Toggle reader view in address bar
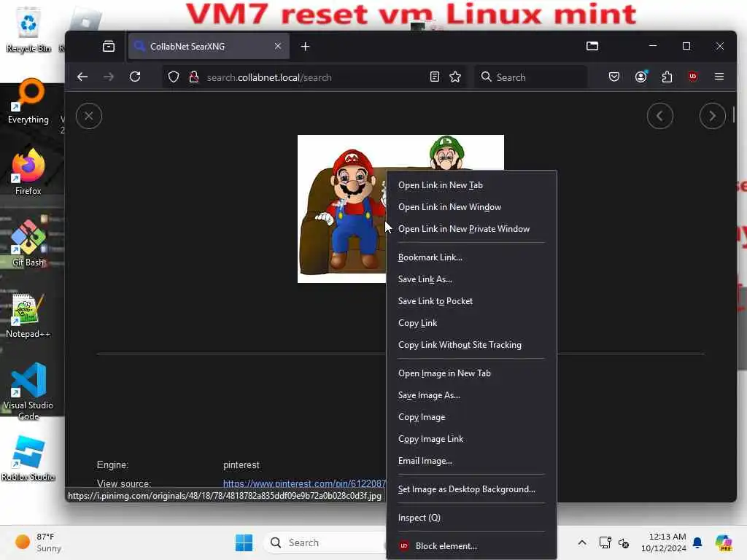 pyautogui.click(x=435, y=77)
